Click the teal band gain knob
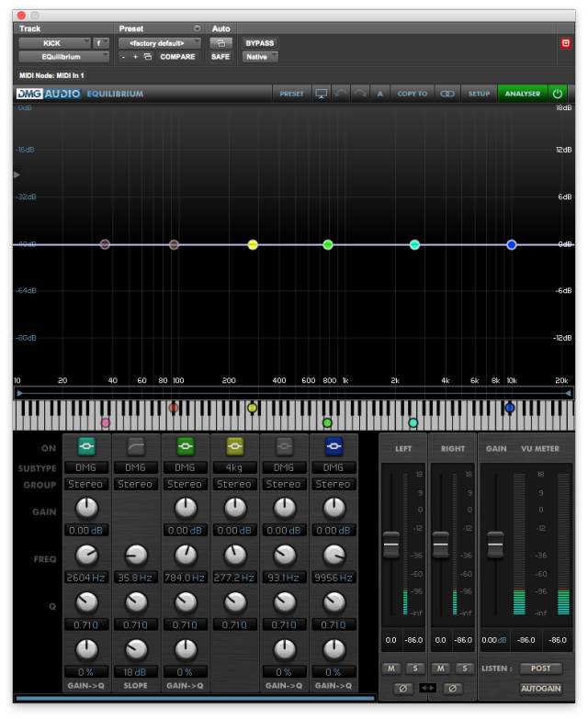Viewport: 588px width, 719px height. tap(86, 508)
